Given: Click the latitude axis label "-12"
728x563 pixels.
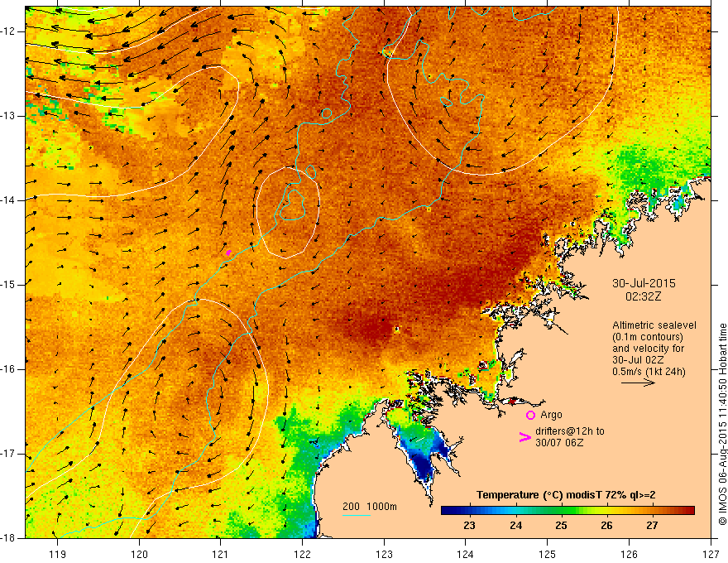Looking at the screenshot, I should (x=9, y=31).
